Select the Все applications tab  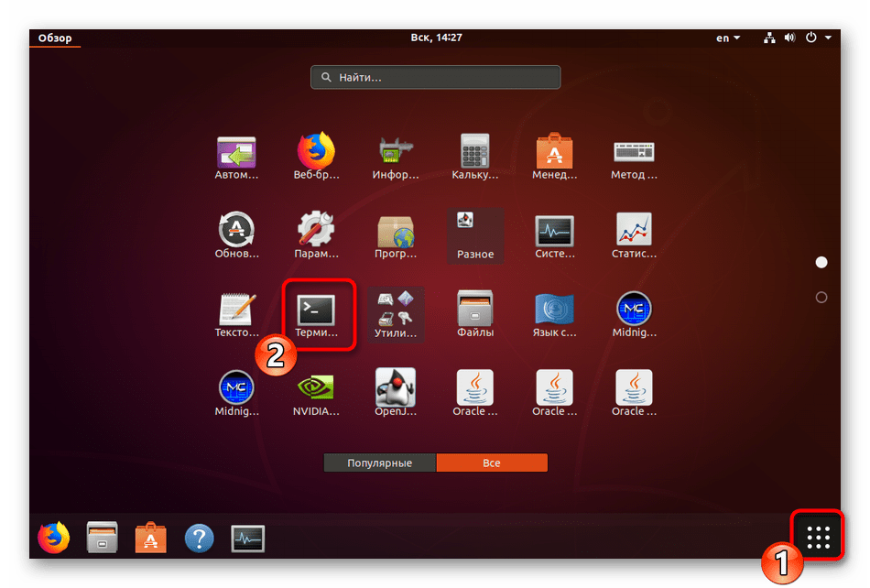click(492, 463)
